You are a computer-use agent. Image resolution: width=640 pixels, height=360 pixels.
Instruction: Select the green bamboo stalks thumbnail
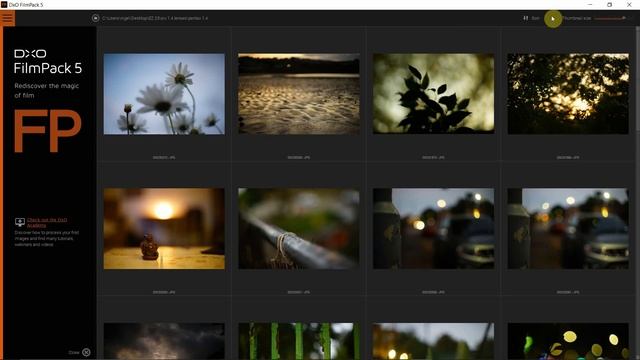299,341
